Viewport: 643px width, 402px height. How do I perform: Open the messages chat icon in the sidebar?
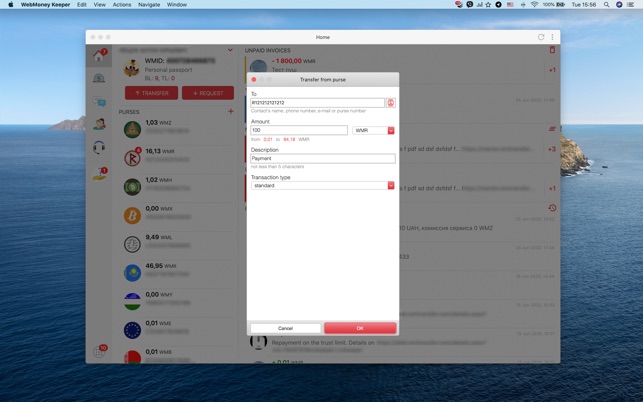[x=99, y=101]
